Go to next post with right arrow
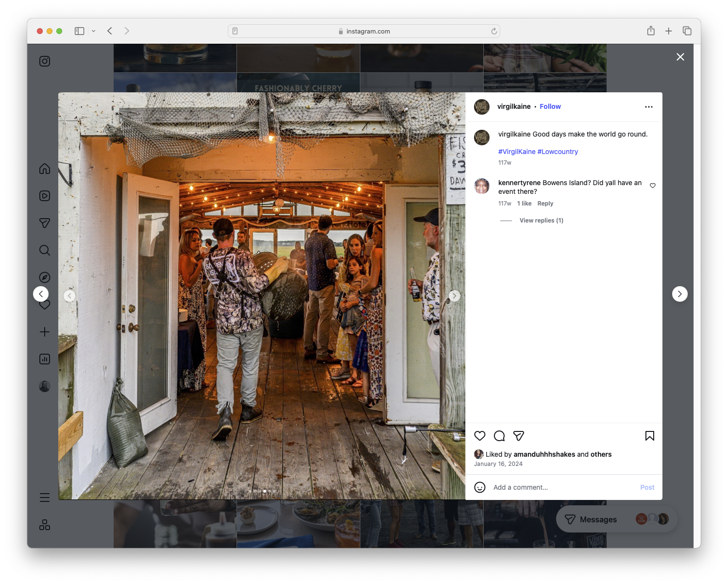The width and height of the screenshot is (728, 584). click(680, 294)
